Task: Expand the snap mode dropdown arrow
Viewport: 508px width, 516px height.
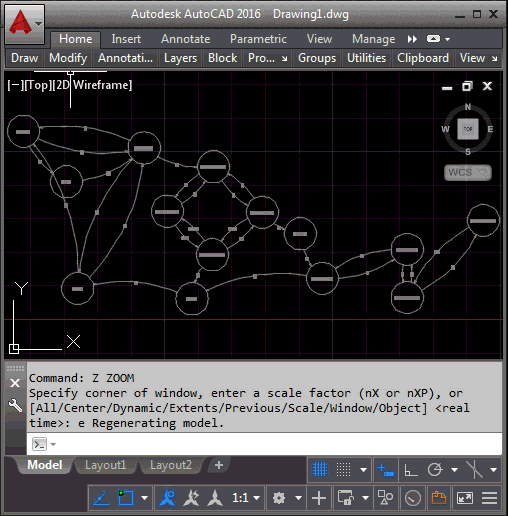Action: [x=363, y=470]
